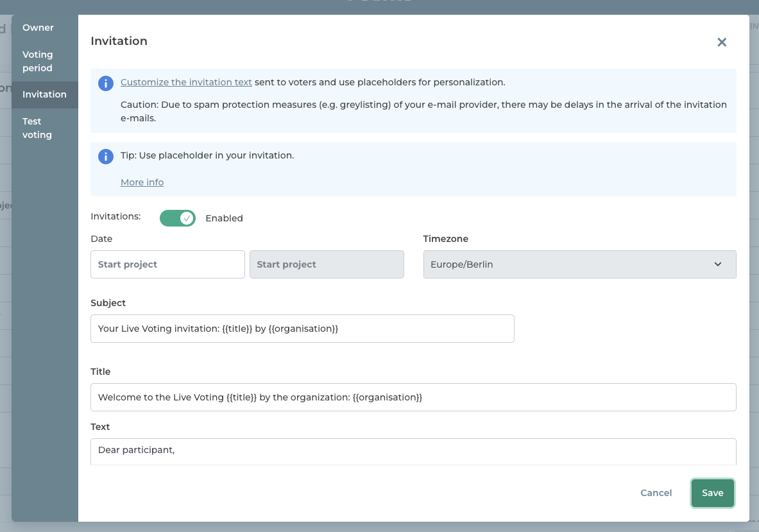The height and width of the screenshot is (532, 759).
Task: Click into the Title text field
Action: 413,397
